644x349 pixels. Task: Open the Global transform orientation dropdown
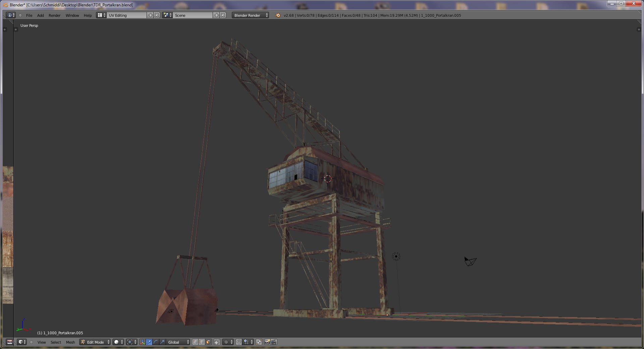(x=178, y=342)
